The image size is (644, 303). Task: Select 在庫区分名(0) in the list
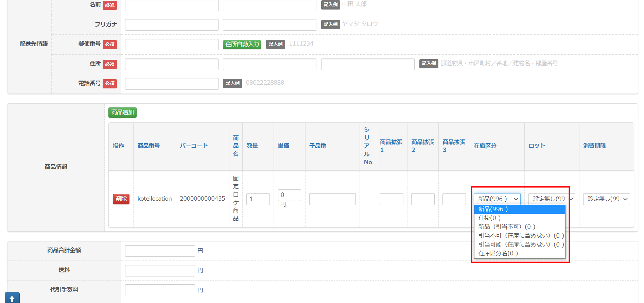(498, 253)
